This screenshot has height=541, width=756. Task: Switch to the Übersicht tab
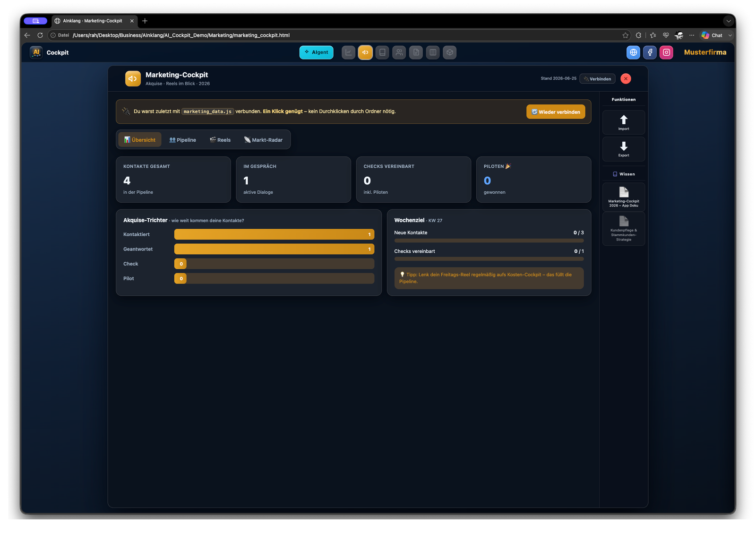tap(140, 140)
